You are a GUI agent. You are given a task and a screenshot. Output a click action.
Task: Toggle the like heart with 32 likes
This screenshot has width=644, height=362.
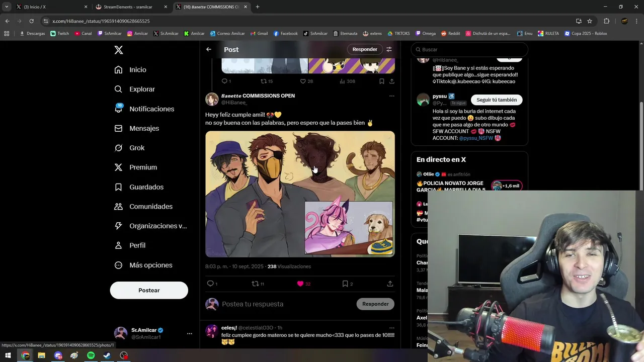300,284
